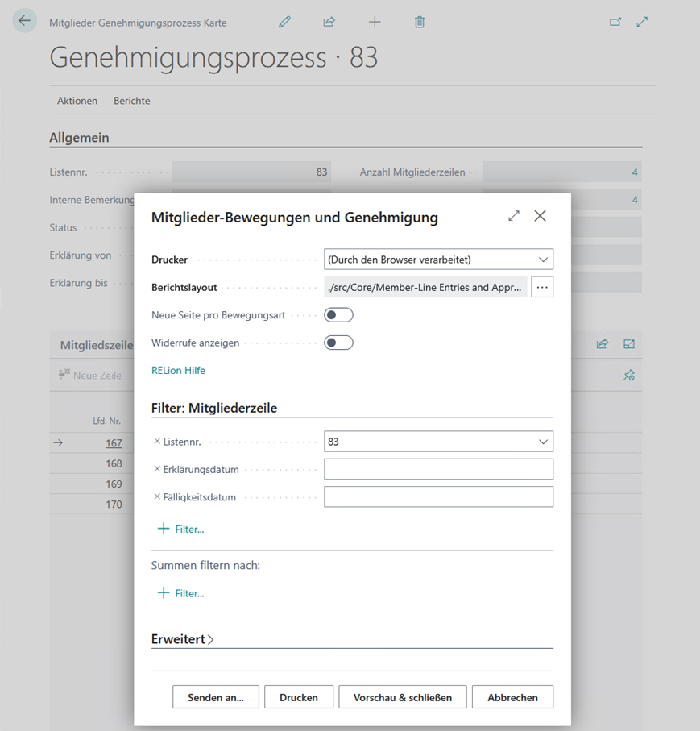Image resolution: width=700 pixels, height=731 pixels.
Task: Open the Drucker dropdown
Action: tap(545, 259)
